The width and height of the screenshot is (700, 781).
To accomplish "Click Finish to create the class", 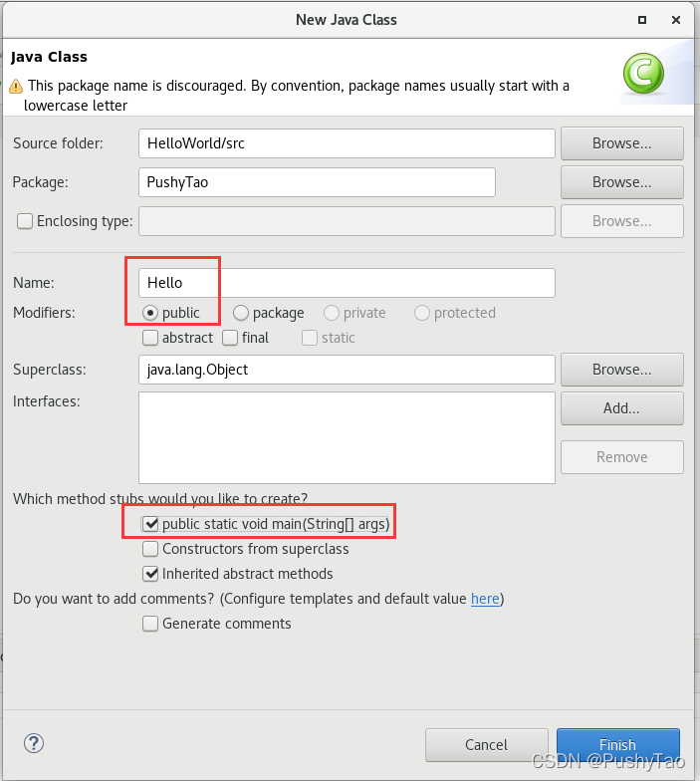I will [x=617, y=745].
